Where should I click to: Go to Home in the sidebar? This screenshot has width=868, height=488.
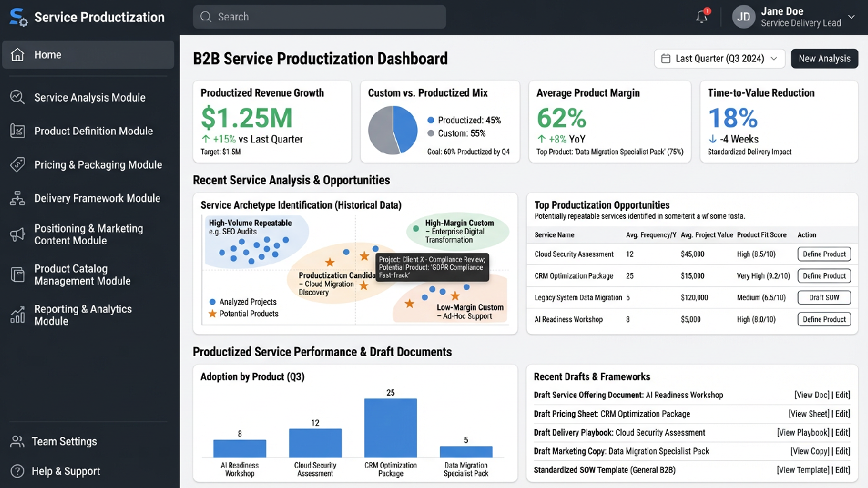pyautogui.click(x=88, y=55)
